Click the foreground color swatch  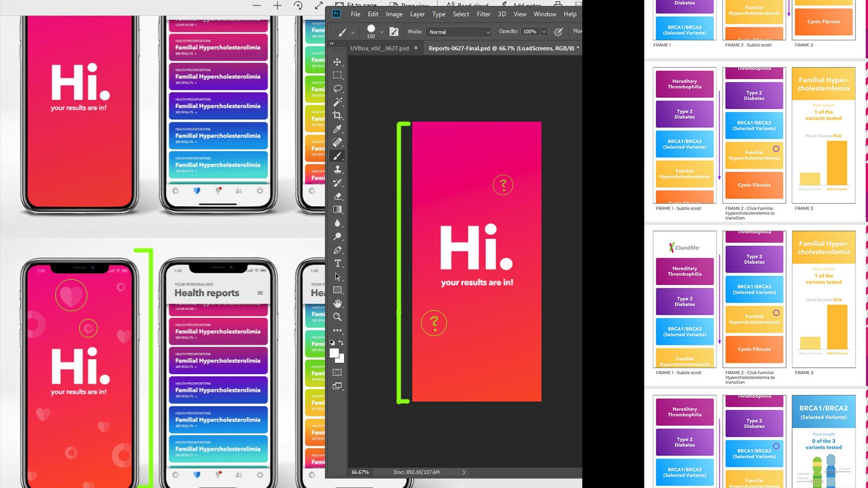tap(335, 354)
